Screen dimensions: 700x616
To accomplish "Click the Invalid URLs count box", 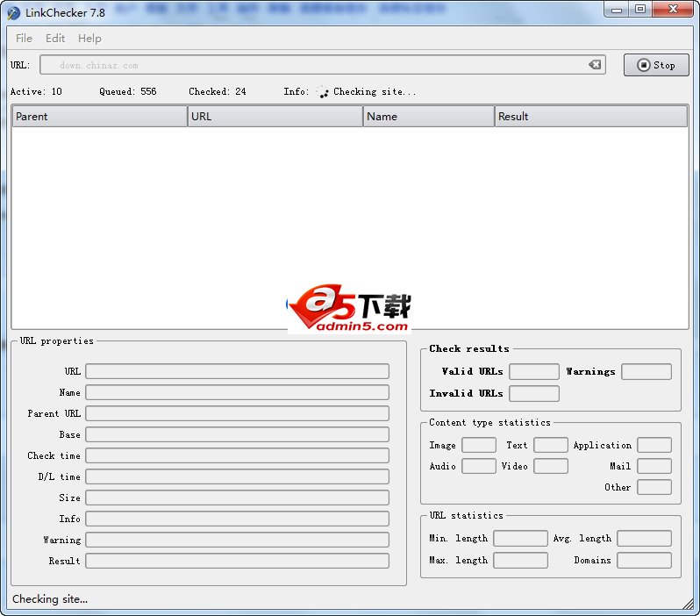I will [x=534, y=393].
